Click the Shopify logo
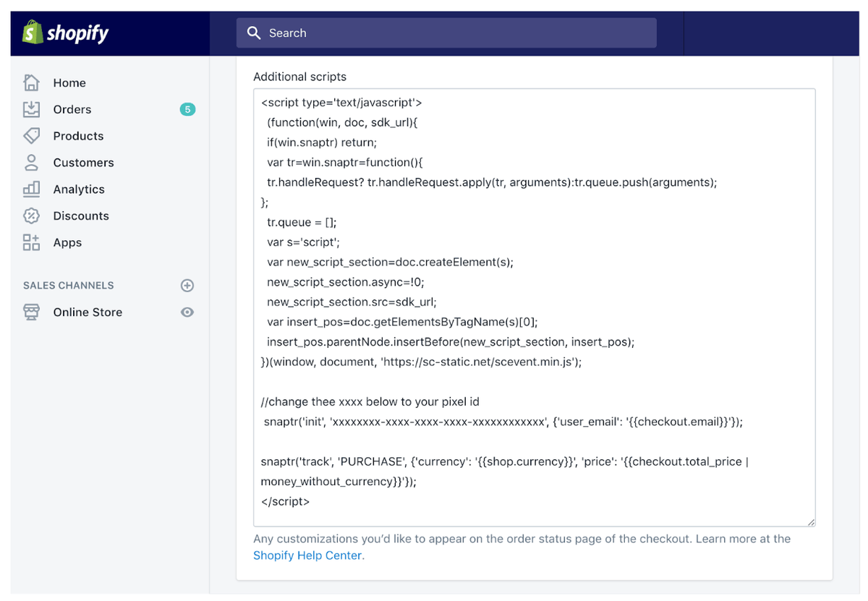Image resolution: width=868 pixels, height=601 pixels. 66,33
